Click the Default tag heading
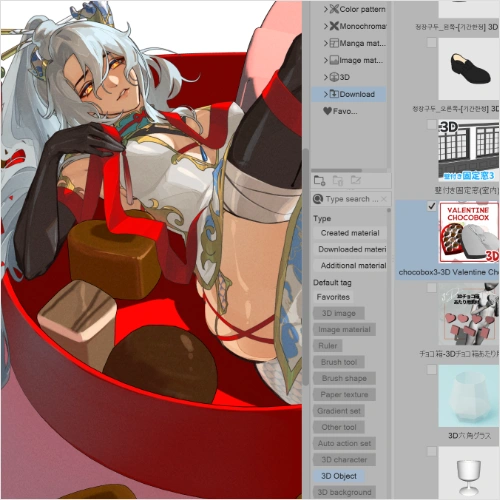This screenshot has width=500, height=500. click(x=332, y=283)
